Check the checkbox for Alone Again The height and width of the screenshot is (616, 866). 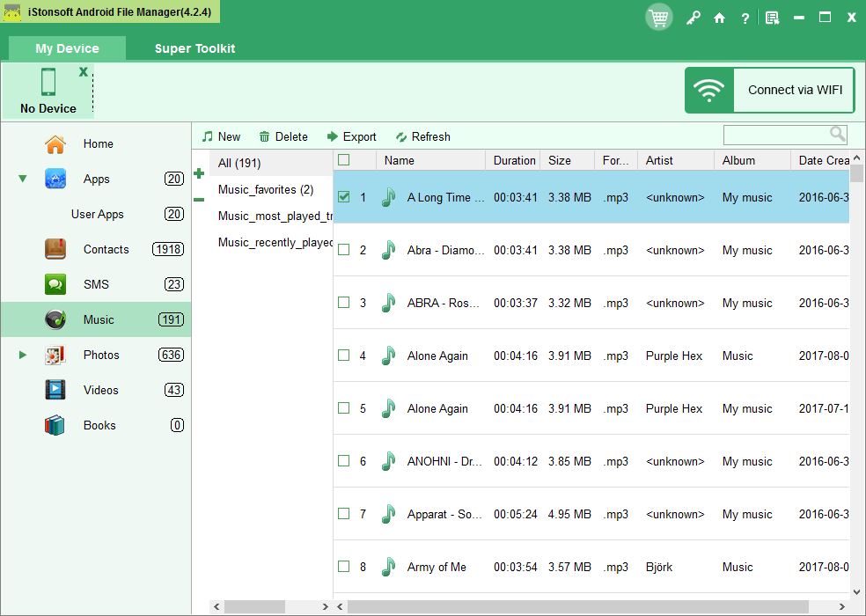click(342, 356)
